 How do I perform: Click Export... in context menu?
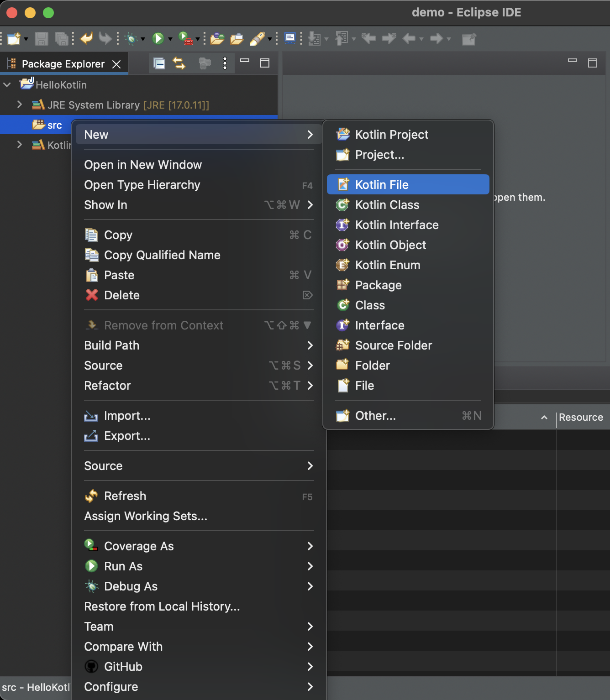(x=199, y=436)
